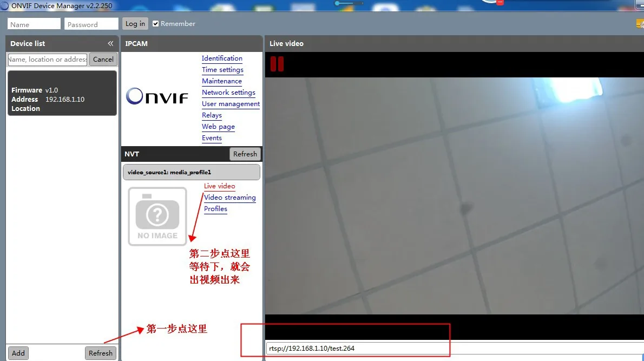Image resolution: width=644 pixels, height=361 pixels.
Task: Click the ONVIF Device Manager title bar icon
Action: (x=5, y=5)
